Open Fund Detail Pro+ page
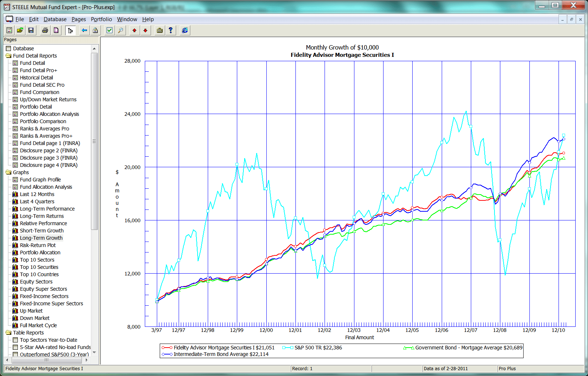This screenshot has height=376, width=588. click(39, 70)
